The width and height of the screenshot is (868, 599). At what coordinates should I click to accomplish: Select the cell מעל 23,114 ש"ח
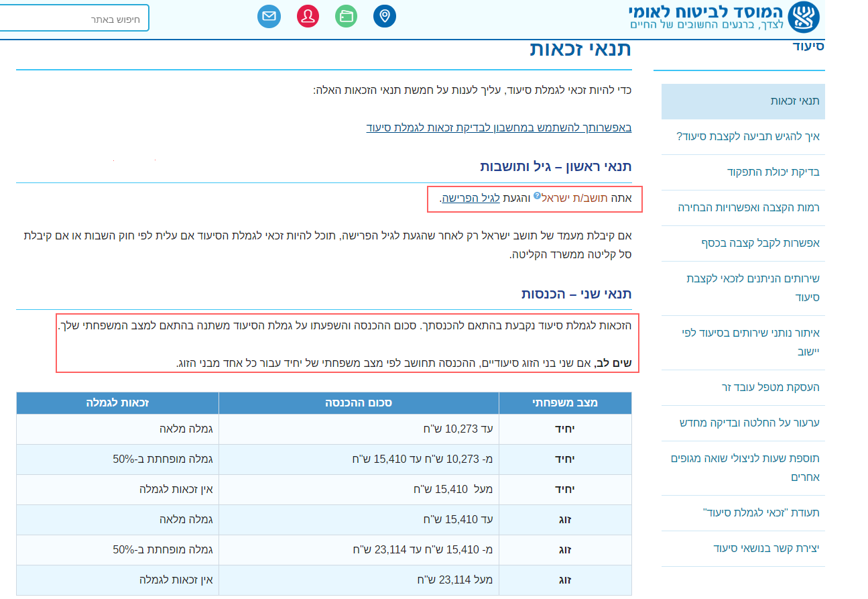click(359, 580)
